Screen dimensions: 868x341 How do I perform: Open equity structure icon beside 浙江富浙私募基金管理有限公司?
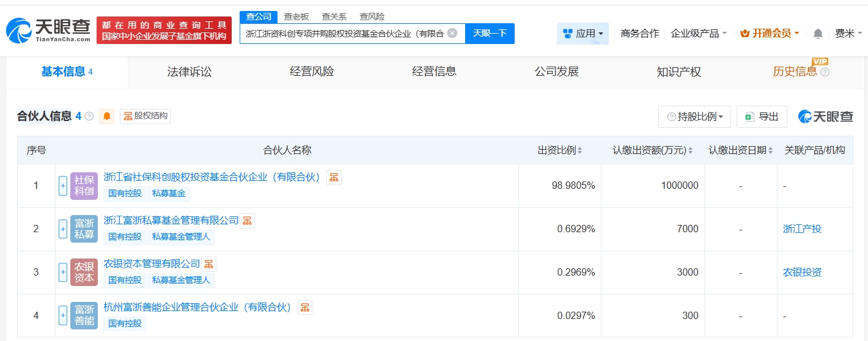[x=247, y=221]
